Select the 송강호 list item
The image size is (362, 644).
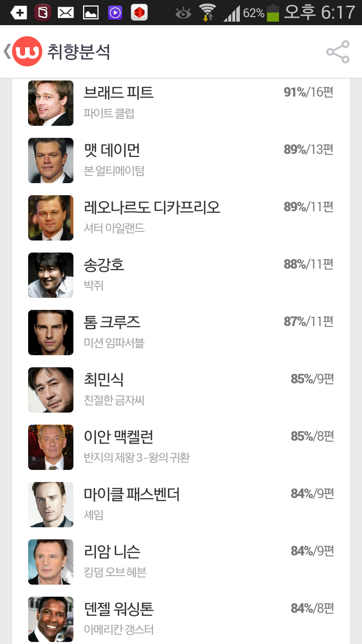181,275
